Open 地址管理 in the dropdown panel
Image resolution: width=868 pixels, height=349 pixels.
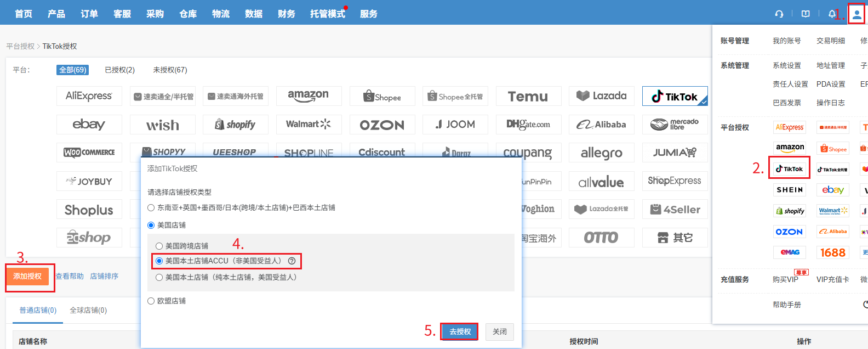coord(831,66)
